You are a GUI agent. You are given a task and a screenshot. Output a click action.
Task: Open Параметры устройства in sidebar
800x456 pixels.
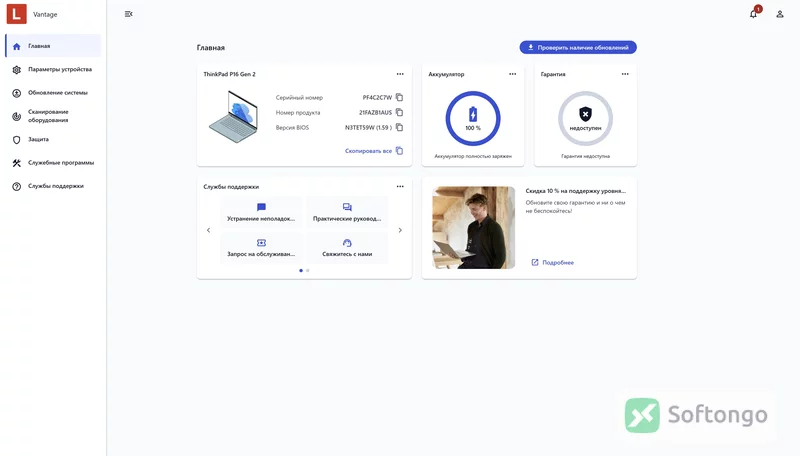coord(53,69)
